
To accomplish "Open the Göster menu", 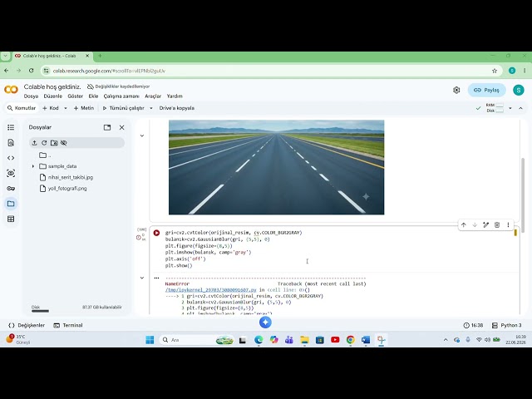I will click(x=76, y=96).
